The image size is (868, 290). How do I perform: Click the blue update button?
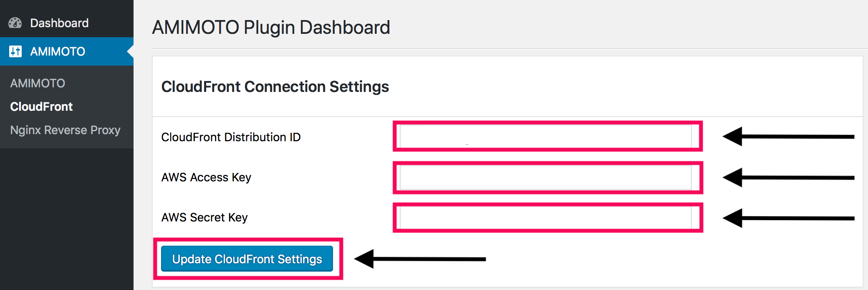[246, 259]
